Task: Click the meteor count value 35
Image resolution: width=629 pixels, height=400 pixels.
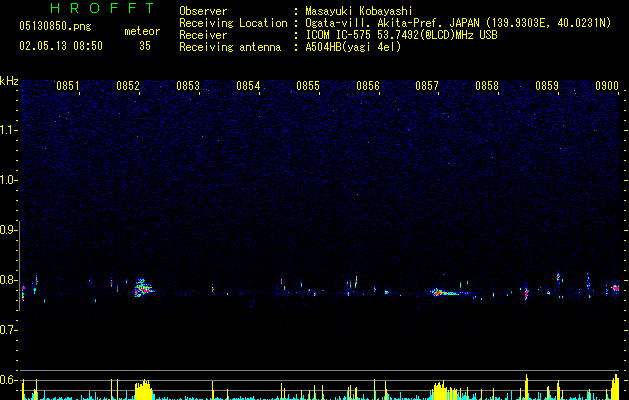Action: (145, 46)
